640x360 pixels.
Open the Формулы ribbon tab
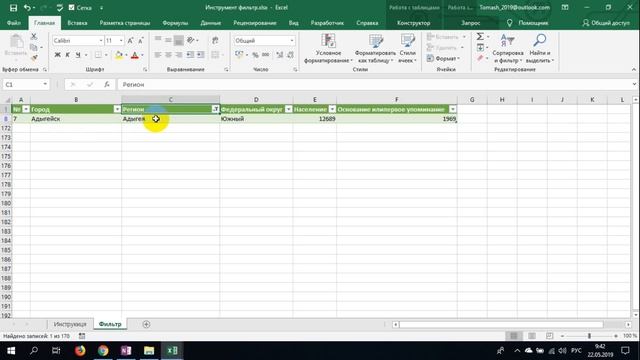pyautogui.click(x=175, y=23)
